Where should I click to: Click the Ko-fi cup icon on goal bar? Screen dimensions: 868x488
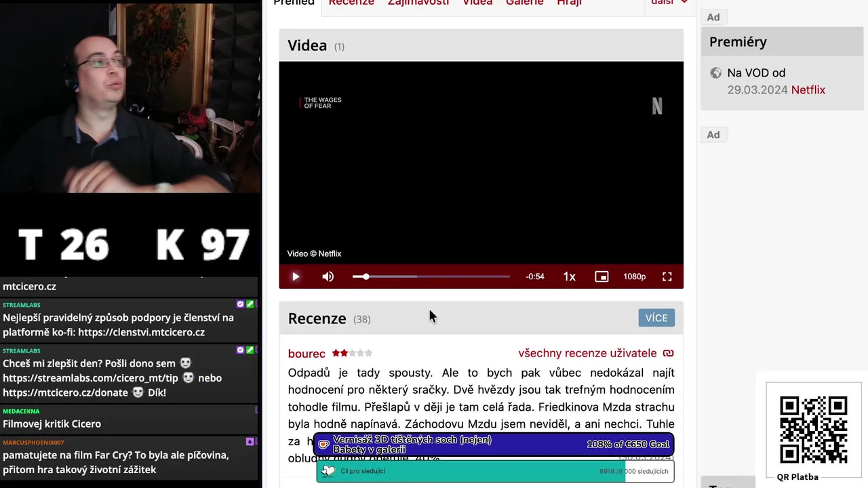324,445
